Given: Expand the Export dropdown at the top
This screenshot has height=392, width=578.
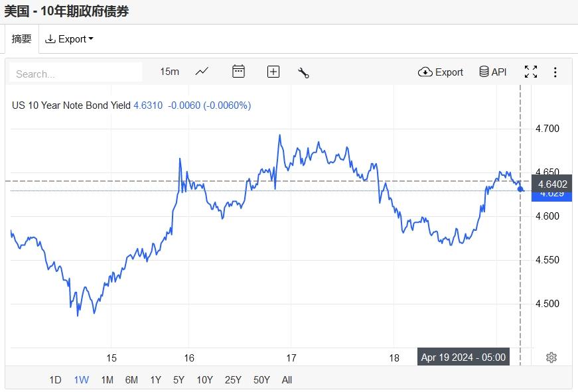Looking at the screenshot, I should click(69, 39).
